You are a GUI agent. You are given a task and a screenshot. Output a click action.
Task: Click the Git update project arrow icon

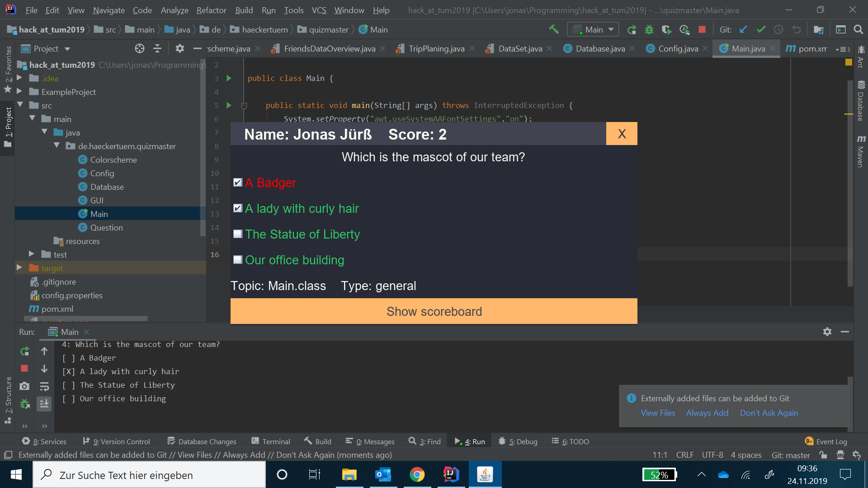pos(743,29)
